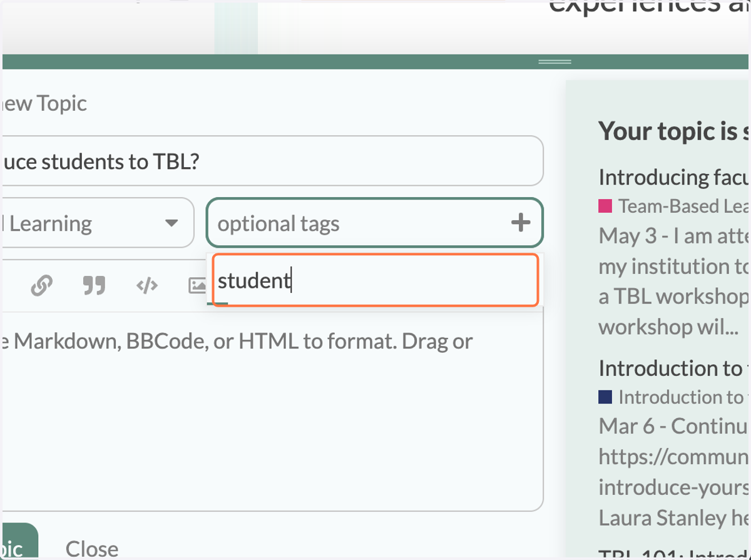The height and width of the screenshot is (560, 751).
Task: Click the hyperlink icon in editor toolbar
Action: pos(41,285)
